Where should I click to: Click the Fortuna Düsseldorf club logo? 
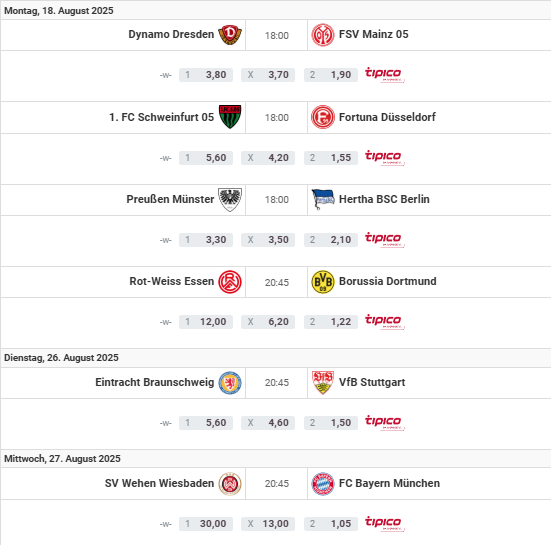coord(323,117)
